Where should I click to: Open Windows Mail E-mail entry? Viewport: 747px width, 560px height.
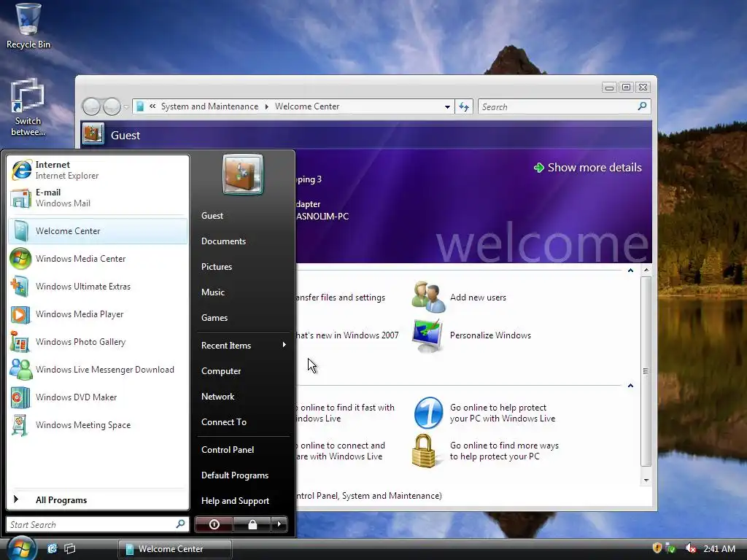click(x=98, y=198)
